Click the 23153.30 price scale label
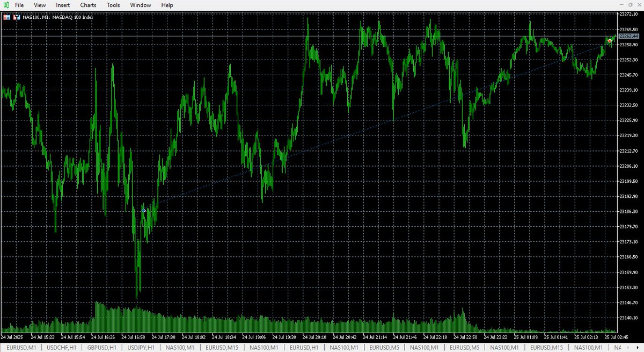Viewport: 644px width, 352px height. pyautogui.click(x=628, y=288)
